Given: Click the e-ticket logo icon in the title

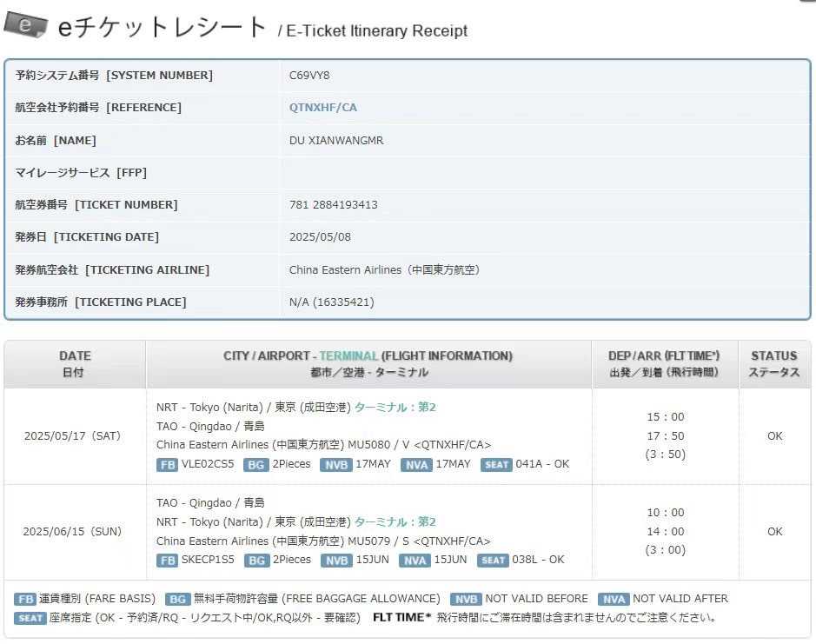Looking at the screenshot, I should [x=26, y=24].
